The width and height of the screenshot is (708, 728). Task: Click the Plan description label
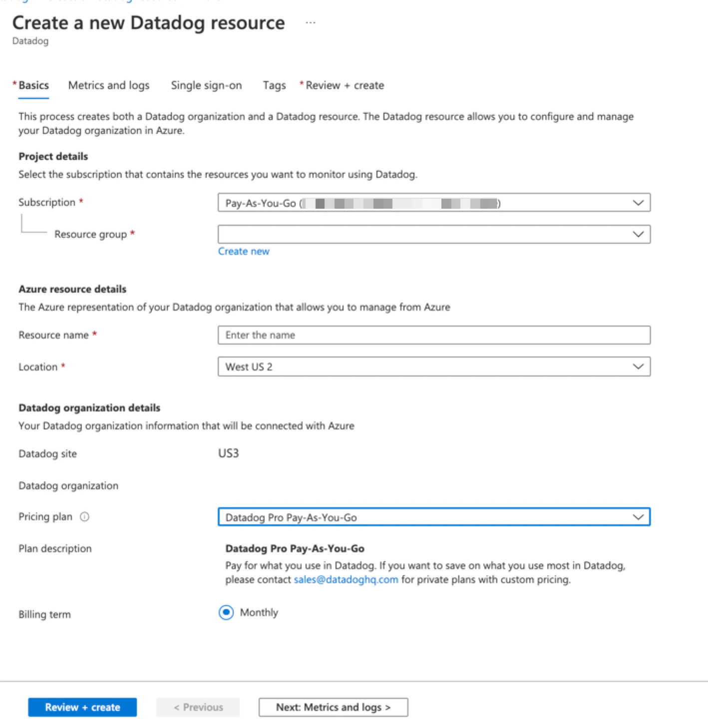55,549
